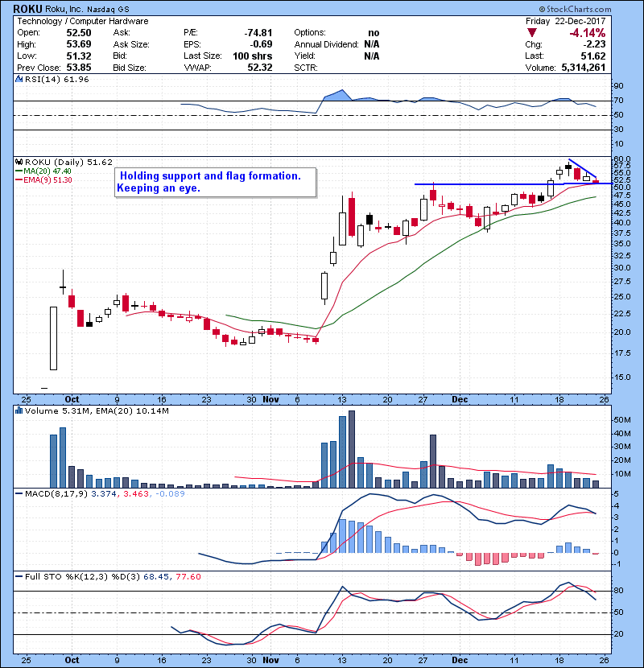Click the blue MACD legend line marker
The image size is (644, 668).
[19, 494]
